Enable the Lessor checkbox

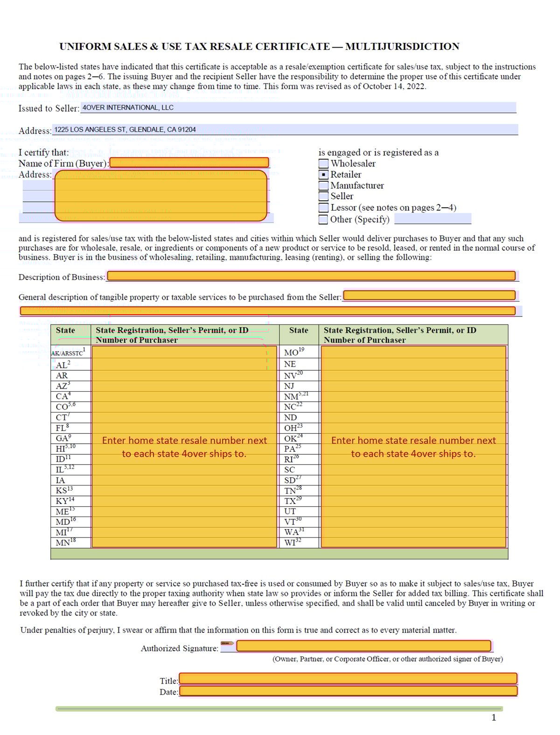323,208
